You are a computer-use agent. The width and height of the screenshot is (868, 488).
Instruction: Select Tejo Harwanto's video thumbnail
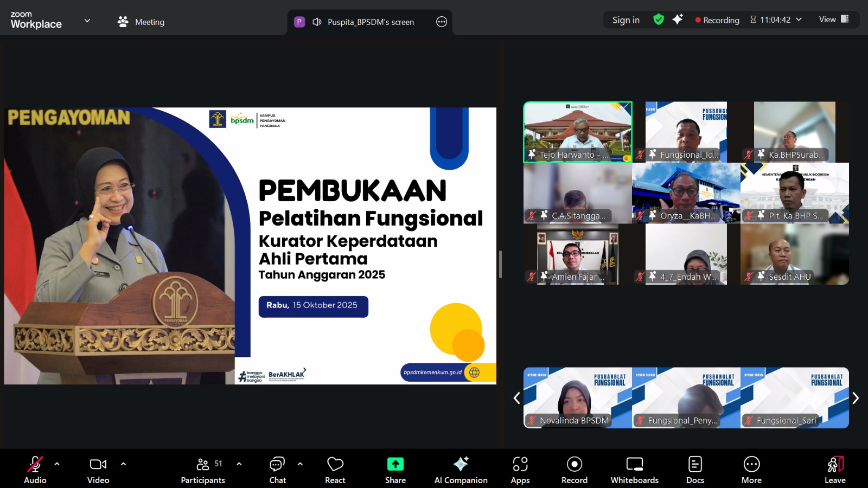tap(577, 132)
